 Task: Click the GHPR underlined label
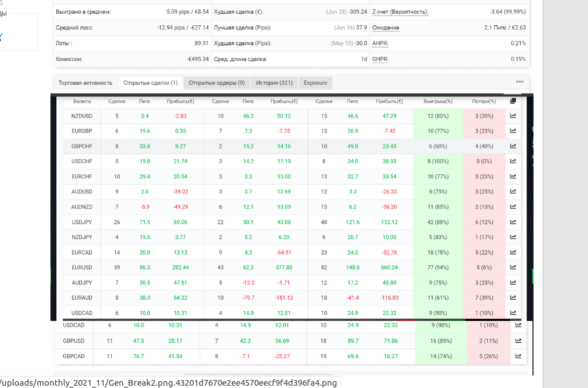point(380,59)
